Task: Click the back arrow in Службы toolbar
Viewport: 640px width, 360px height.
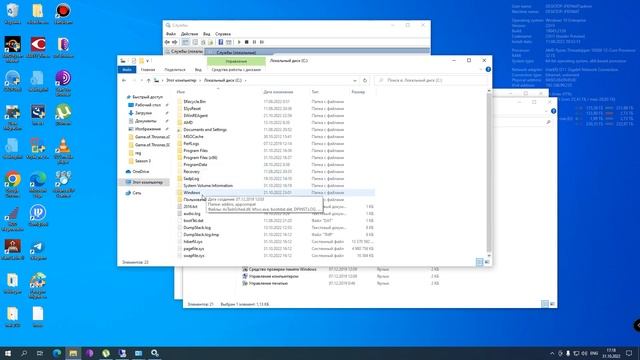Action: pos(167,42)
